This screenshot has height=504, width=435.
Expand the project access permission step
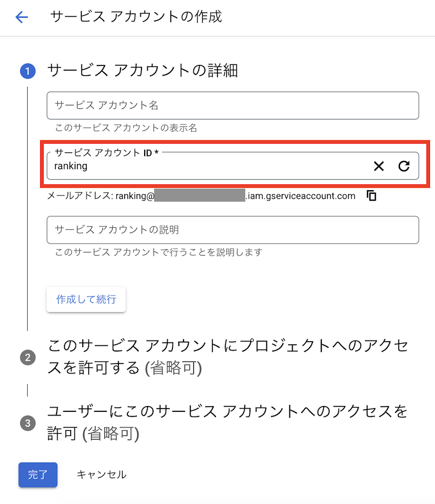pos(227,357)
